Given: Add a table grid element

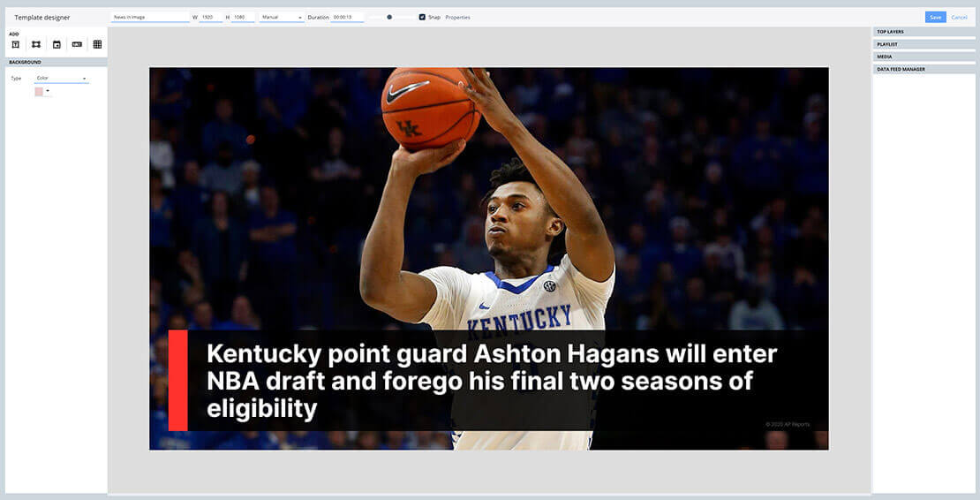Looking at the screenshot, I should 97,44.
